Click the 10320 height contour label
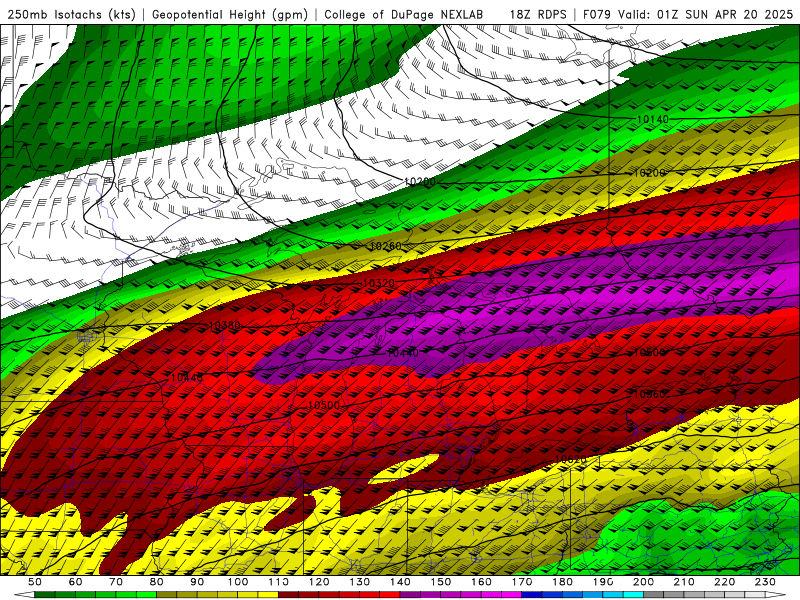Image resolution: width=800 pixels, height=600 pixels. (378, 283)
